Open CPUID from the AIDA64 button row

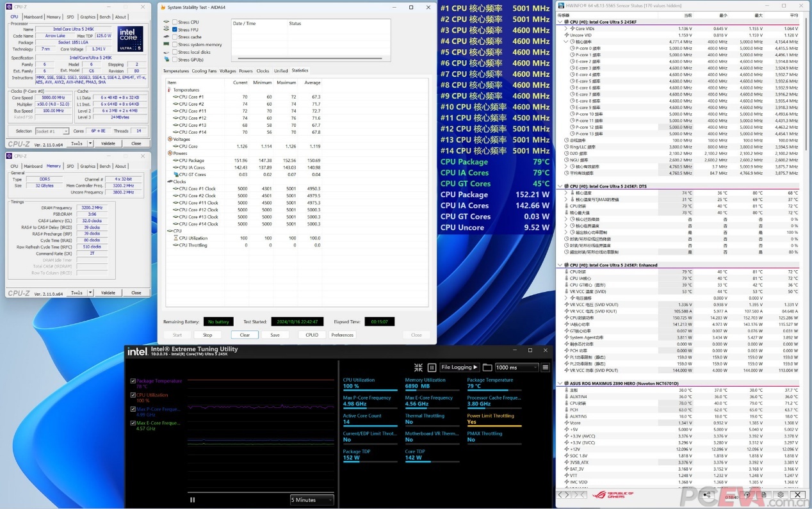click(x=312, y=335)
